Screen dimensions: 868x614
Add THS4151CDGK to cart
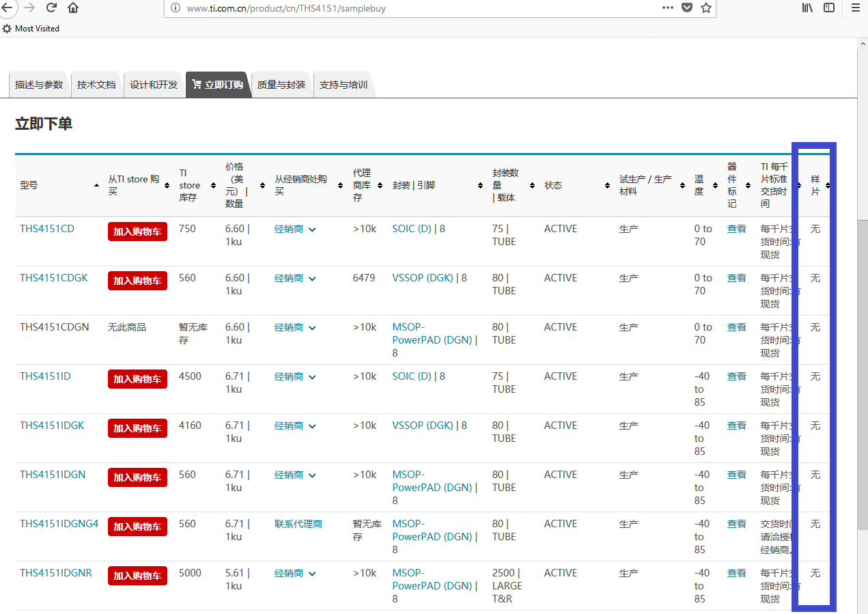tap(137, 281)
